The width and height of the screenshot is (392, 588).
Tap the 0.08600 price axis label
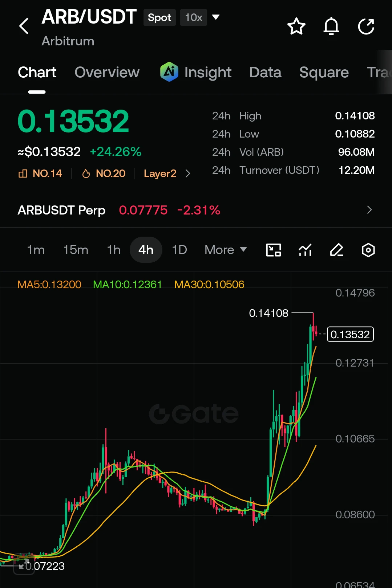355,515
